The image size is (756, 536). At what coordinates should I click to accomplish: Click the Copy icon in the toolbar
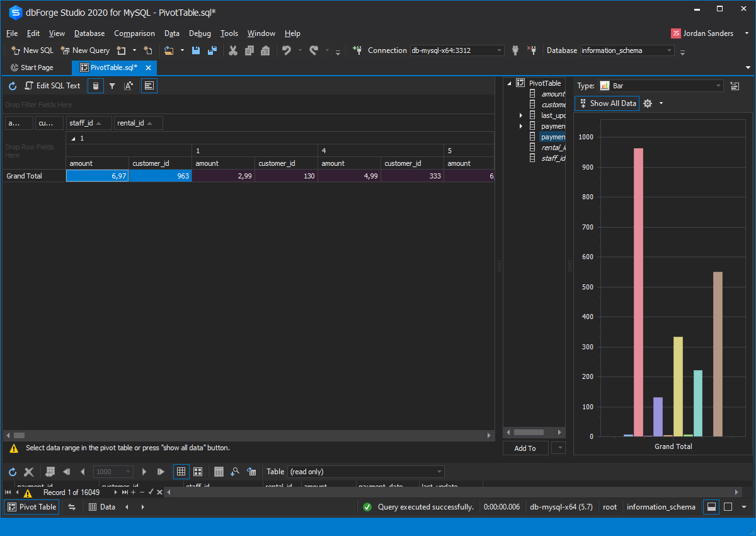click(249, 50)
